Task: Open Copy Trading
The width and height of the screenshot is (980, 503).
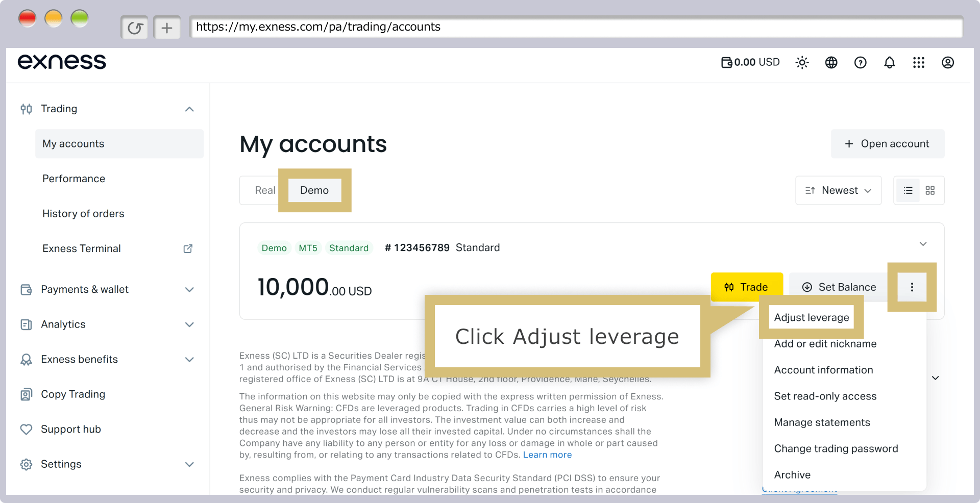Action: [73, 394]
